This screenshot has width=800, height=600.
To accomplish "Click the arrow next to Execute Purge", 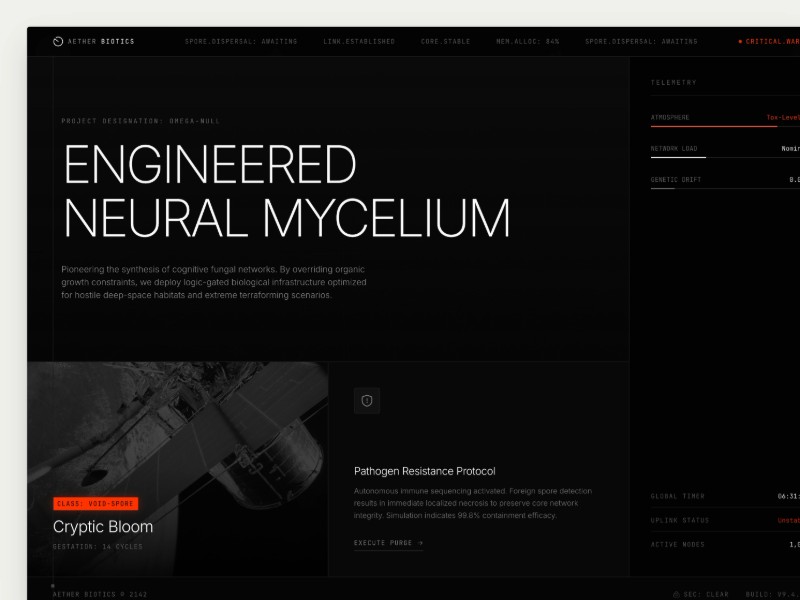I will click(x=420, y=543).
